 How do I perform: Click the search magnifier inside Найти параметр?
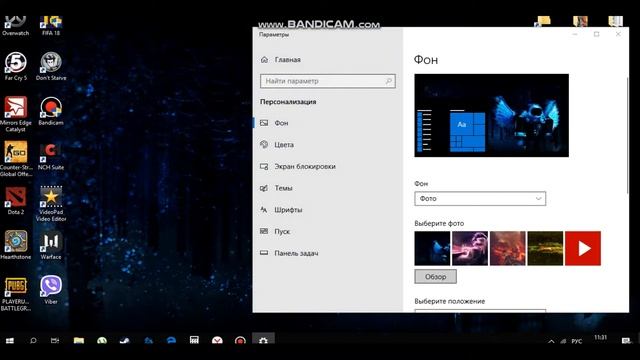pos(389,81)
